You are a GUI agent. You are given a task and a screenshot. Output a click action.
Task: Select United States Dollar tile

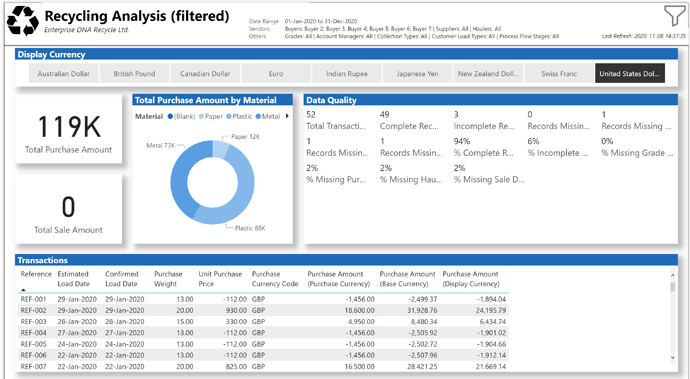(x=630, y=74)
